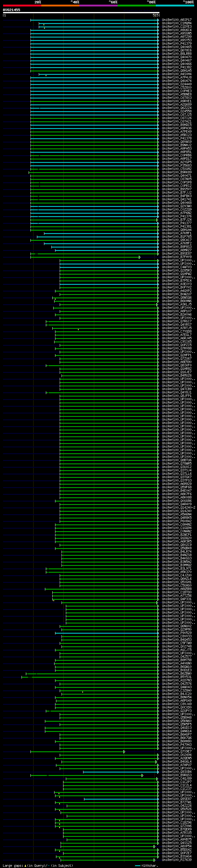Select UniRef100_Q4U474 entry
The height and width of the screenshot is (868, 197).
tap(176, 81)
